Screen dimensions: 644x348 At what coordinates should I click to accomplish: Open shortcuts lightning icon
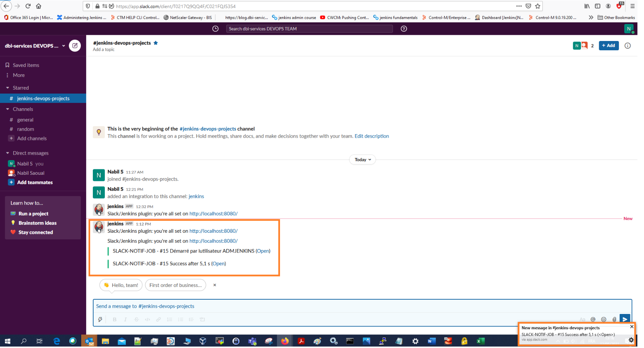point(100,319)
